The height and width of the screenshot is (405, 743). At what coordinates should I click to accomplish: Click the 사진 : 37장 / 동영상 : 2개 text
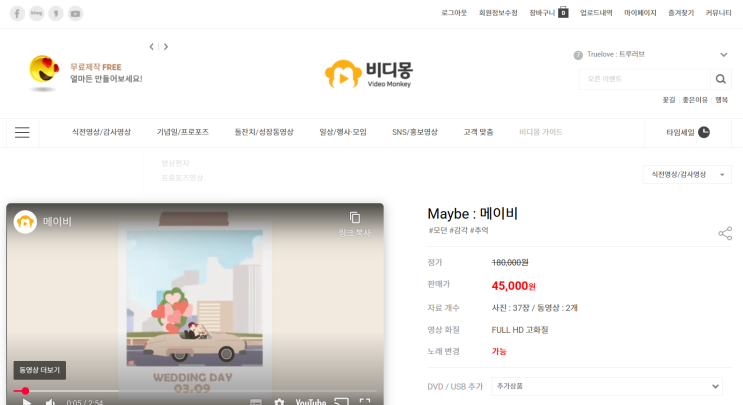coord(535,308)
